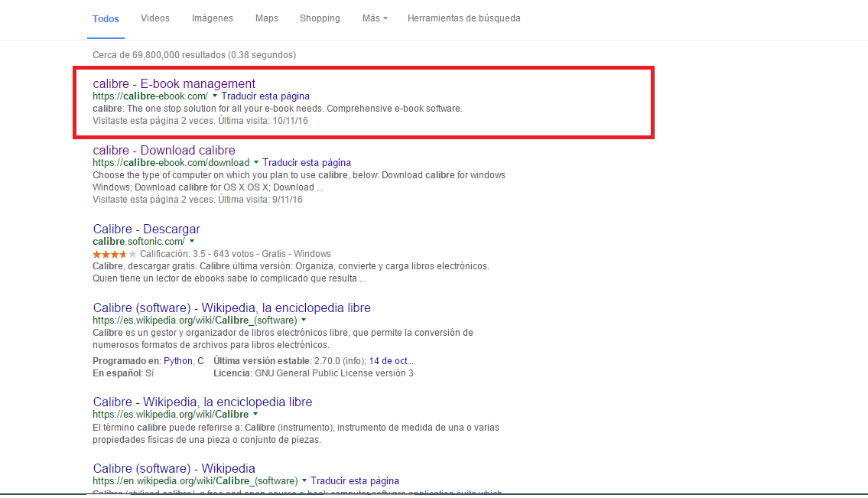The width and height of the screenshot is (868, 498).
Task: Open the Imágenes results tab
Action: click(x=213, y=18)
